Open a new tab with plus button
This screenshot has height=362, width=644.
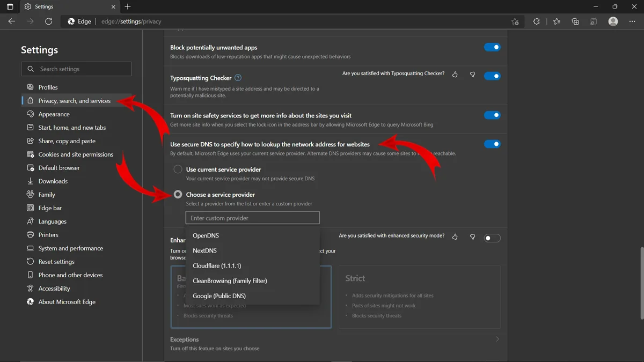(x=127, y=6)
